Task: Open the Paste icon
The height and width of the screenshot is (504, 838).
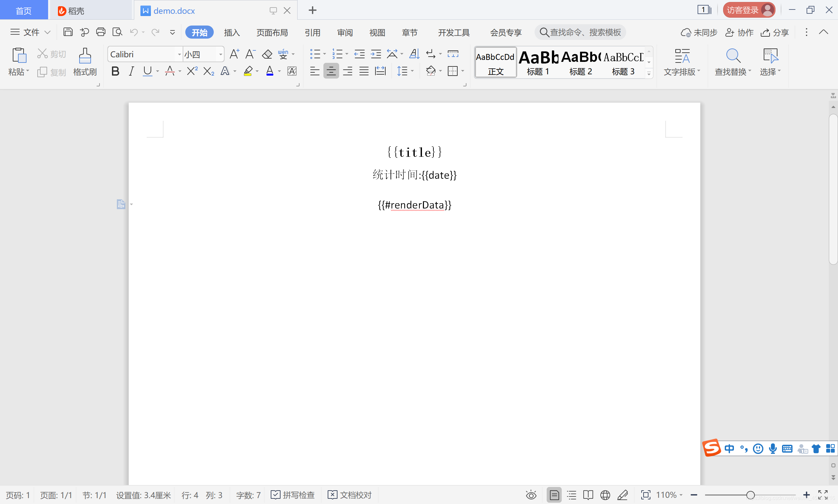Action: point(19,55)
